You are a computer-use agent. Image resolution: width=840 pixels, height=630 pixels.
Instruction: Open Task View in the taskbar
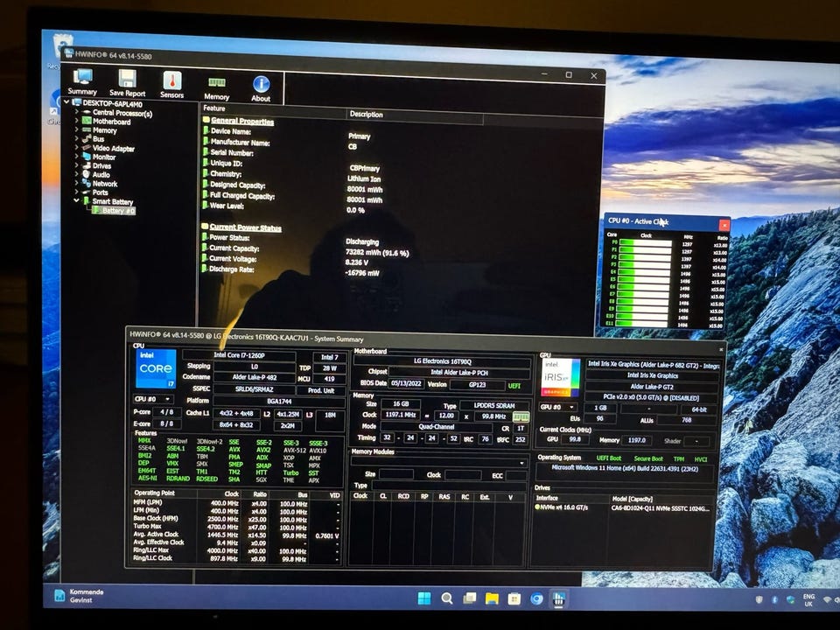click(x=470, y=598)
